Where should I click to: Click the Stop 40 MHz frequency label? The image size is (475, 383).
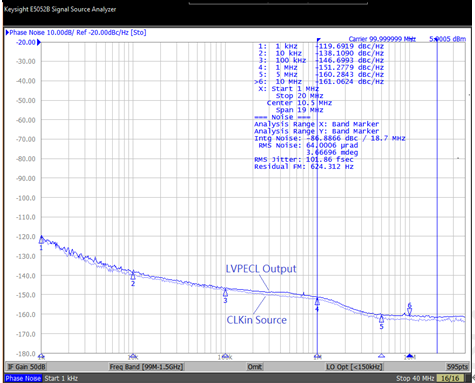pos(415,378)
